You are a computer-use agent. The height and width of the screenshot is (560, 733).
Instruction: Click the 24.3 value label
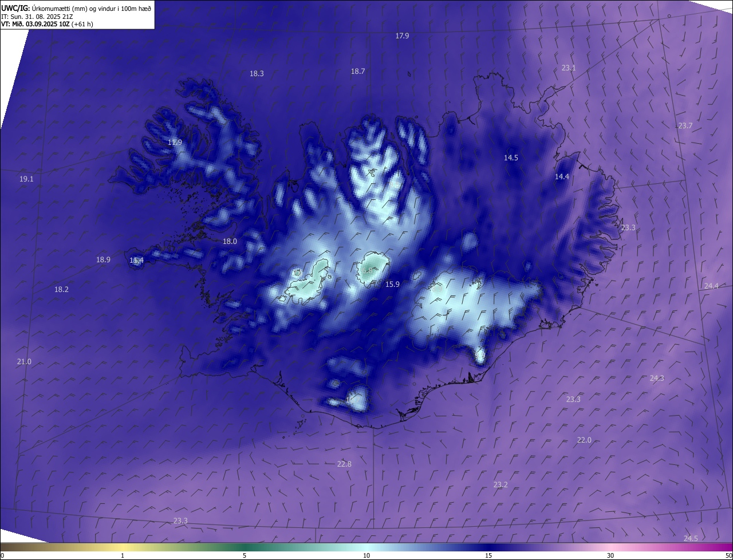point(657,378)
